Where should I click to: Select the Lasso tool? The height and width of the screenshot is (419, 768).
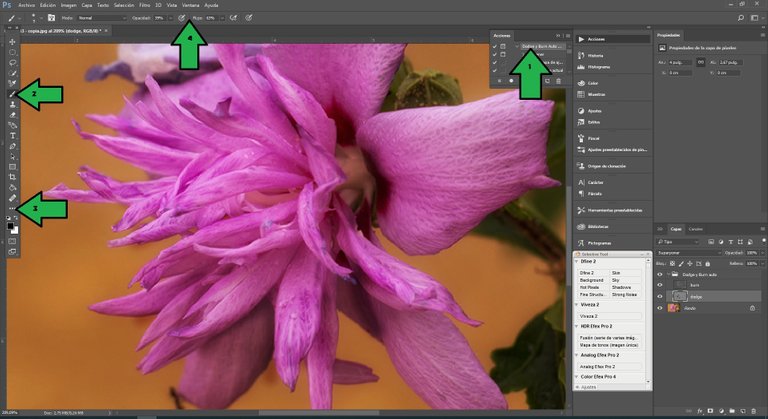coord(12,63)
